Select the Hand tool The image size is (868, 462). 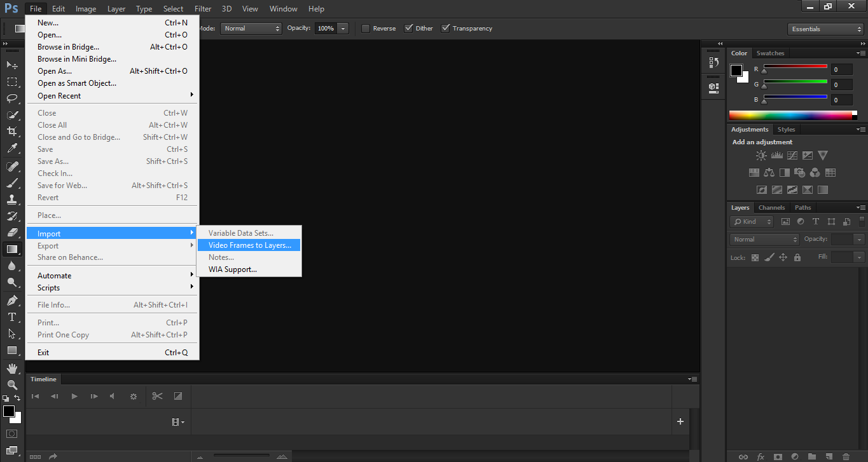(x=12, y=368)
